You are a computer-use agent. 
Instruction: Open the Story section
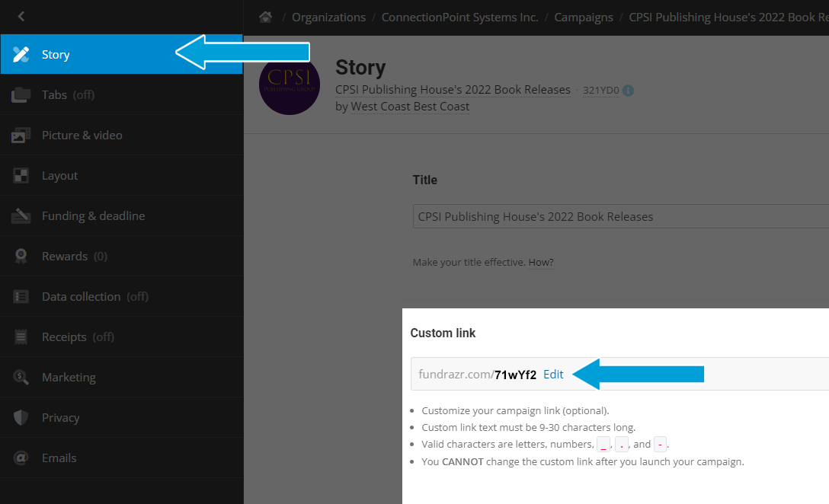coord(122,54)
